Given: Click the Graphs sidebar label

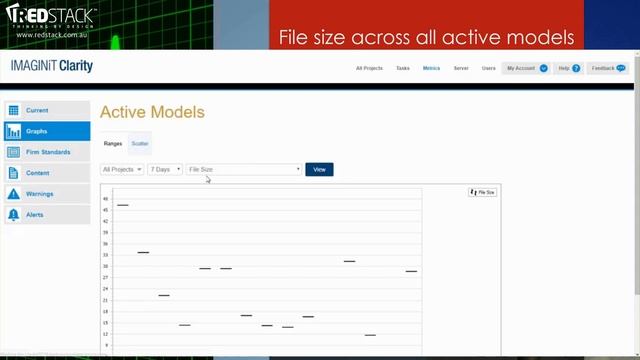Looking at the screenshot, I should click(37, 131).
